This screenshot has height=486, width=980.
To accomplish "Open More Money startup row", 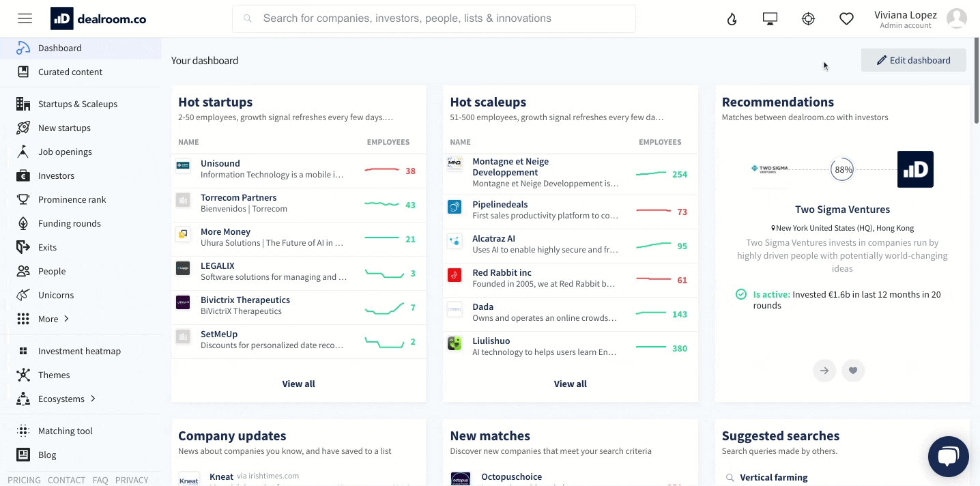I will (299, 239).
